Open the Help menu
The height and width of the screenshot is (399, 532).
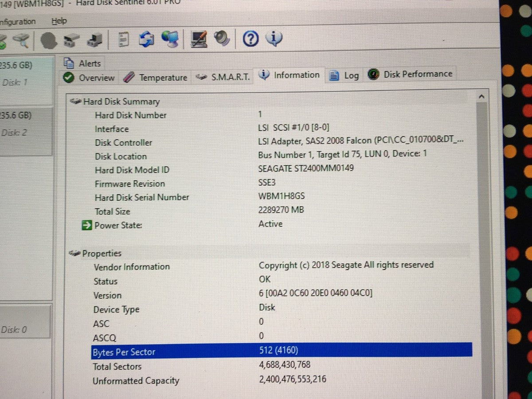coord(59,21)
